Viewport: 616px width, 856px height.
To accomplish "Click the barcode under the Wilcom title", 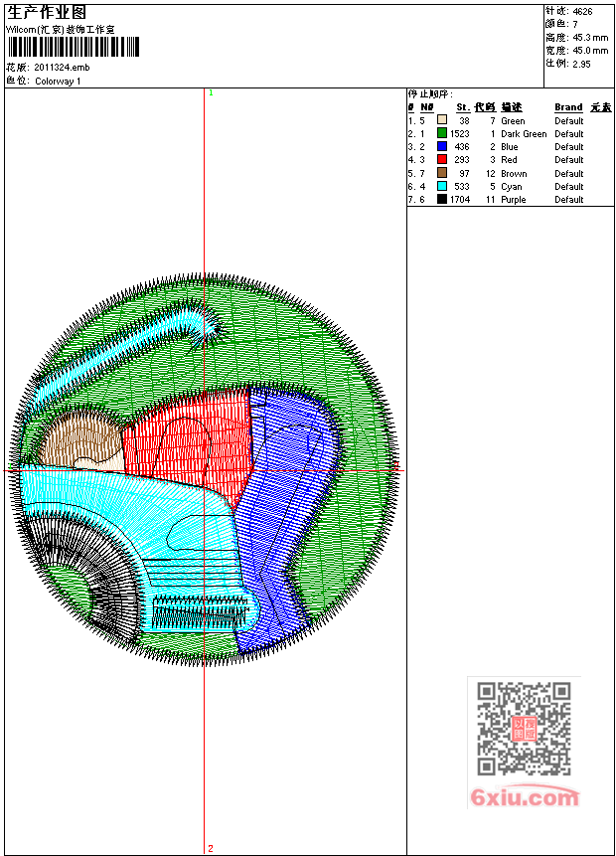I will coord(75,48).
